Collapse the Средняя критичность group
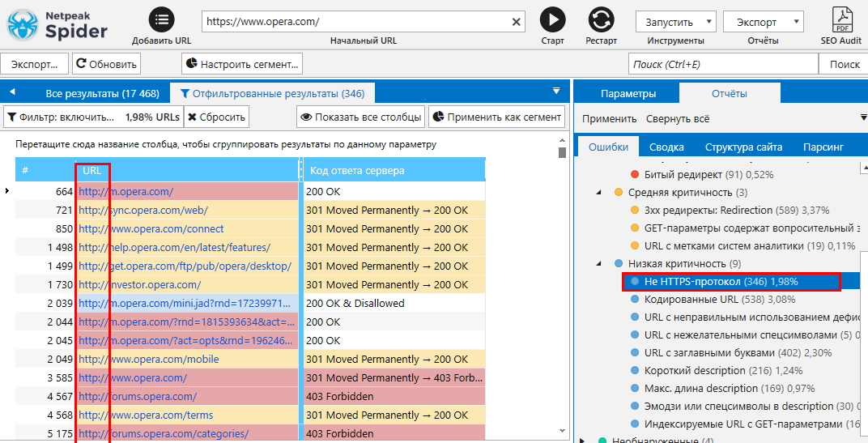868x443 pixels. point(598,192)
